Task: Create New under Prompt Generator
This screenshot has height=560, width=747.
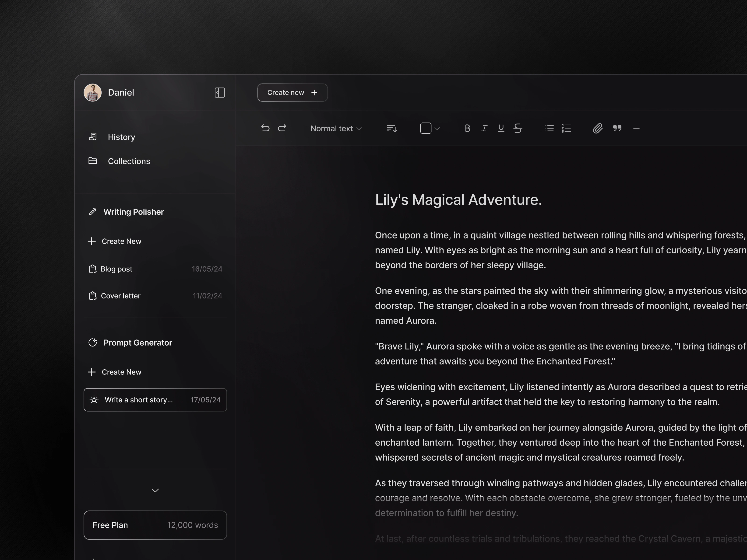Action: point(114,372)
